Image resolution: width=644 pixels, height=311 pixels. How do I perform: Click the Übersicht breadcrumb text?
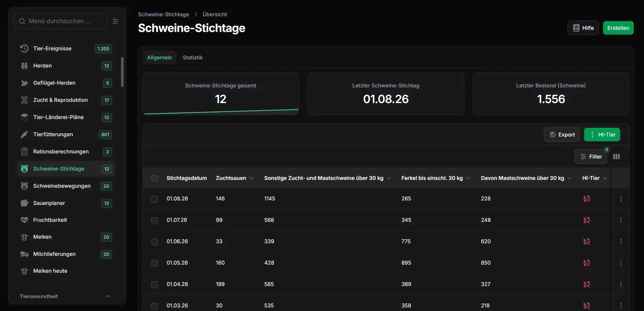pos(215,14)
